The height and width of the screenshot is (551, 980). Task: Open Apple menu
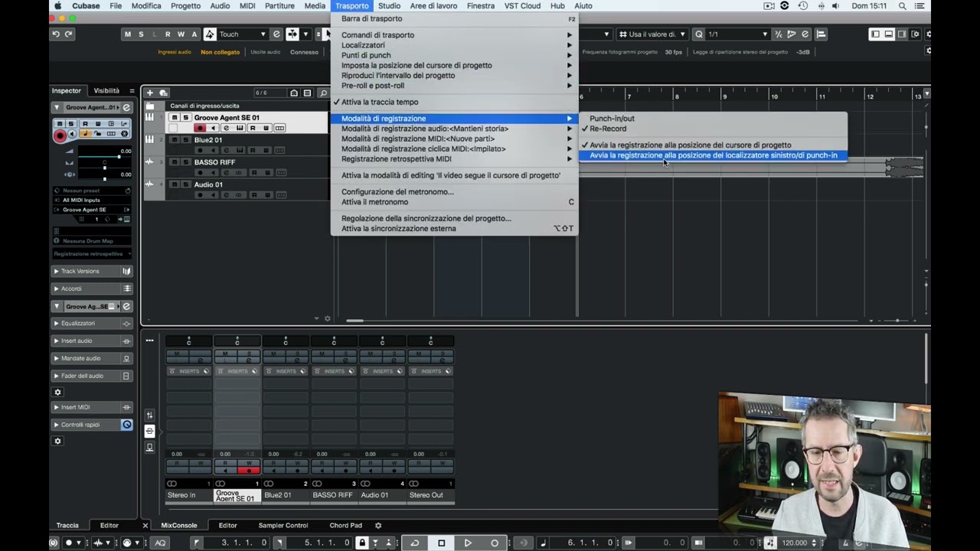[58, 6]
